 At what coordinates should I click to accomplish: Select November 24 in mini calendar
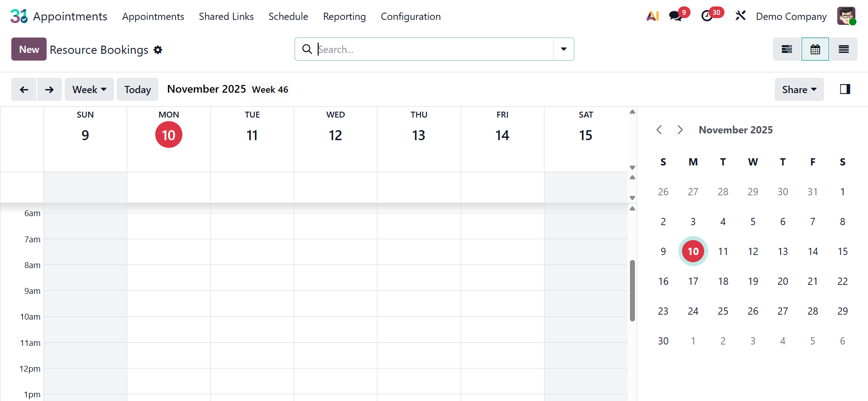693,311
